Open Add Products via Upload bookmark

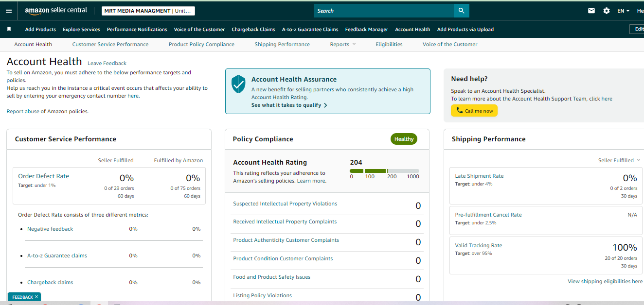(465, 29)
